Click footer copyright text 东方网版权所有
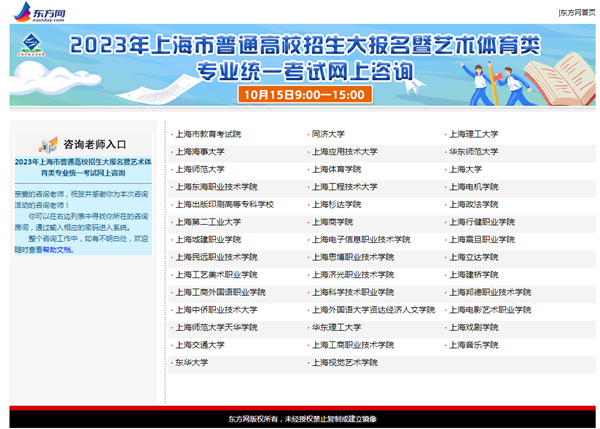 coord(253,419)
